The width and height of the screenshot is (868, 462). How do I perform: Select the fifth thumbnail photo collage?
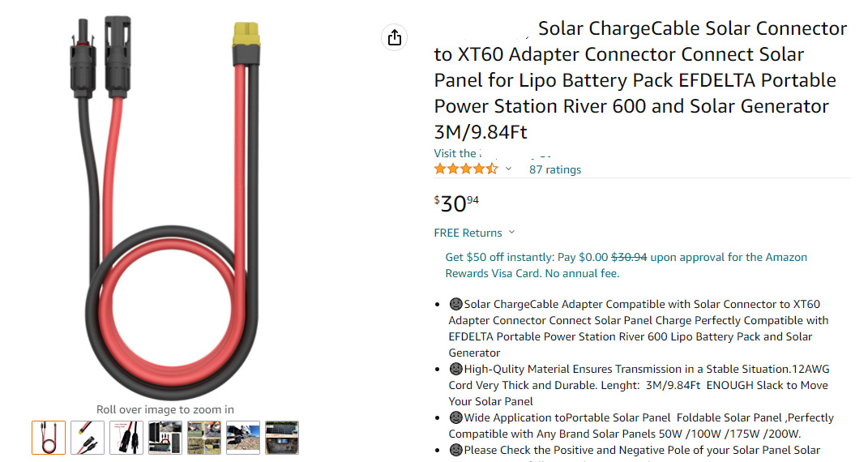point(204,438)
